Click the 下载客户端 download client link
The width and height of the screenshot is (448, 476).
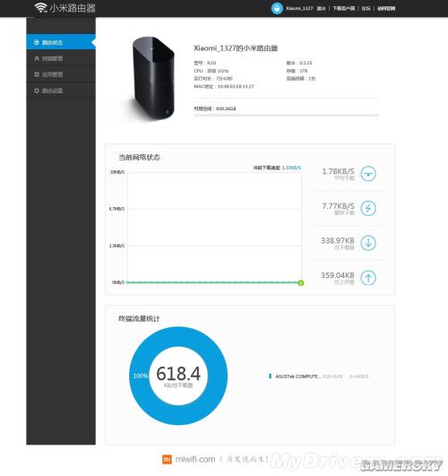pos(343,8)
